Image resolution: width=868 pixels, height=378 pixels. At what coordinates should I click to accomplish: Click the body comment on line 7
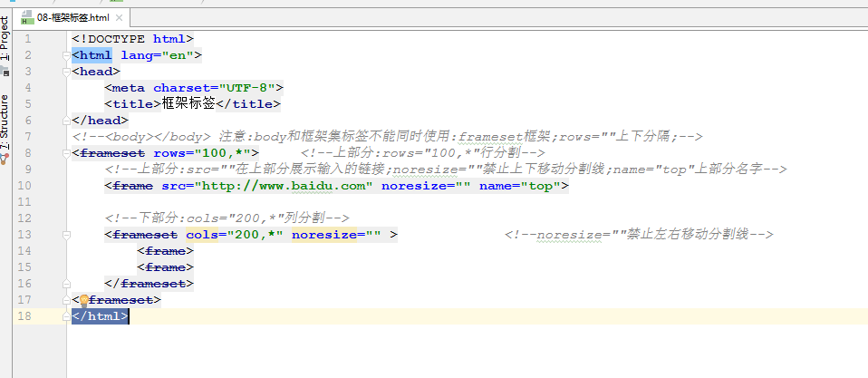[388, 137]
